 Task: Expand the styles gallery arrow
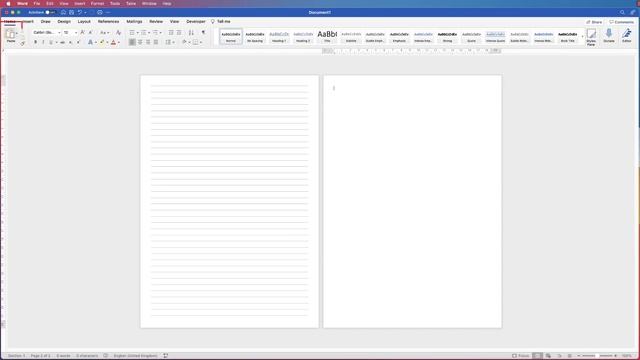tap(582, 37)
